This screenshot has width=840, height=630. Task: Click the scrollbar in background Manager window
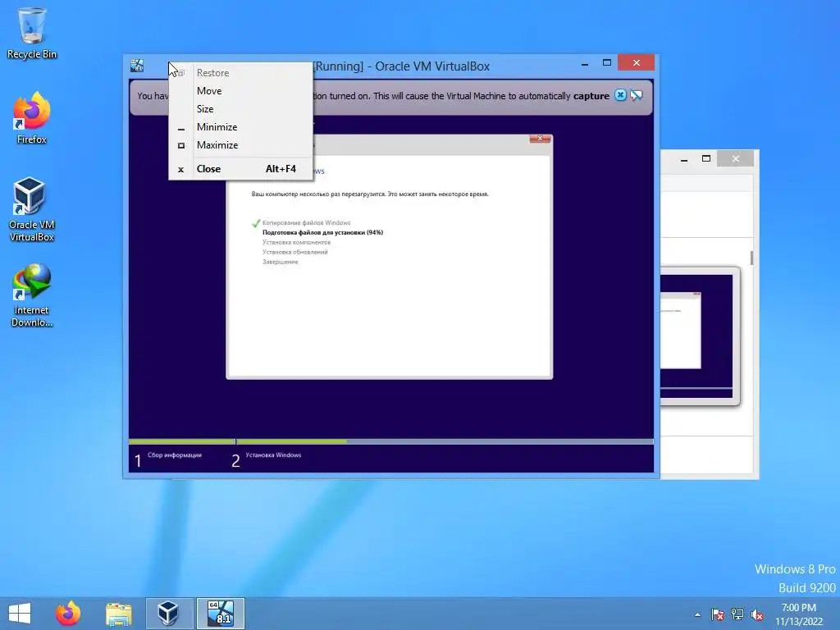(x=751, y=258)
